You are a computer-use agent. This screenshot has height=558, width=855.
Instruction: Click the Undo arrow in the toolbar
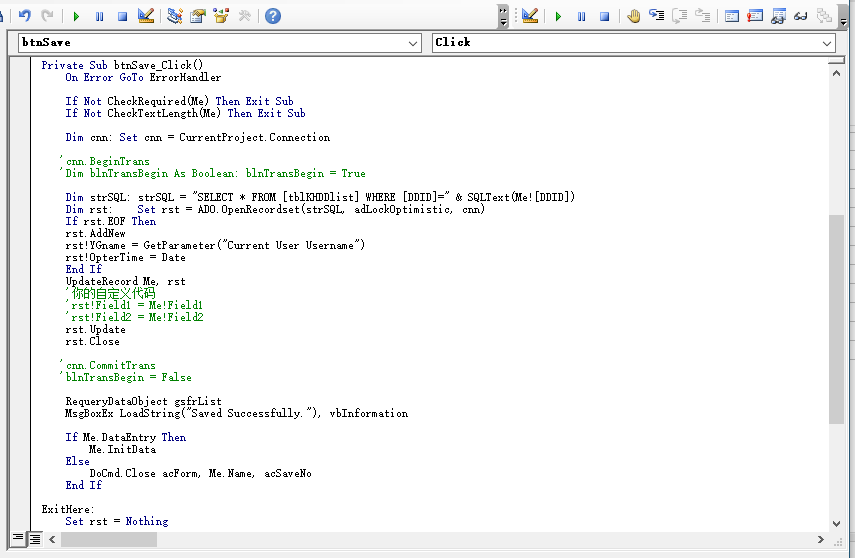point(25,16)
